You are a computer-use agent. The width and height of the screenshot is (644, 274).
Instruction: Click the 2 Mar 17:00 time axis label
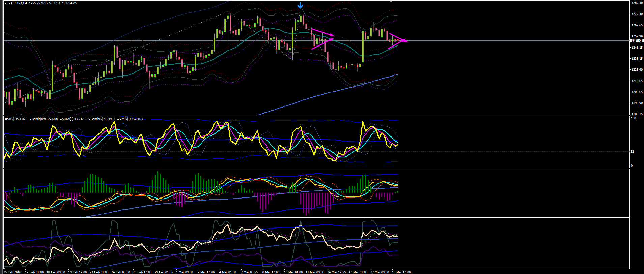coord(206,272)
